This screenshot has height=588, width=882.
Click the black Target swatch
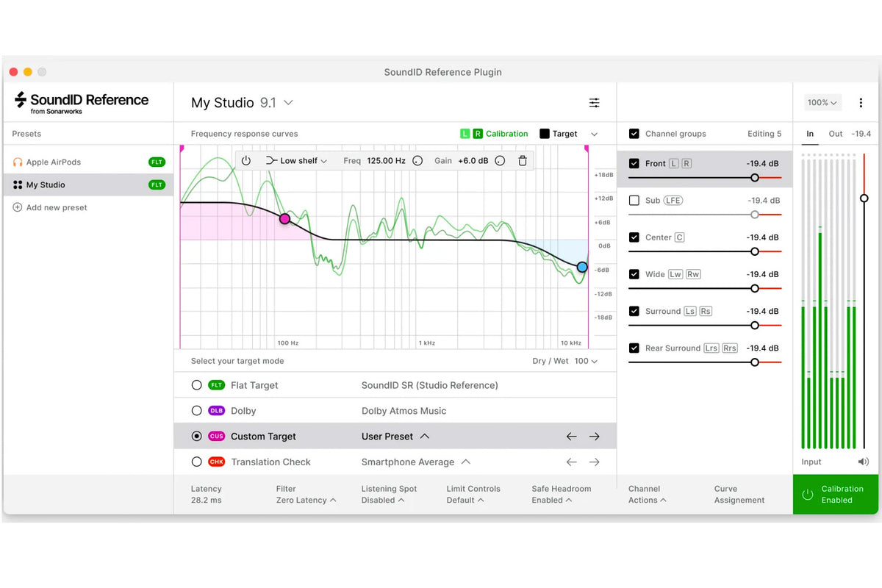click(x=545, y=134)
